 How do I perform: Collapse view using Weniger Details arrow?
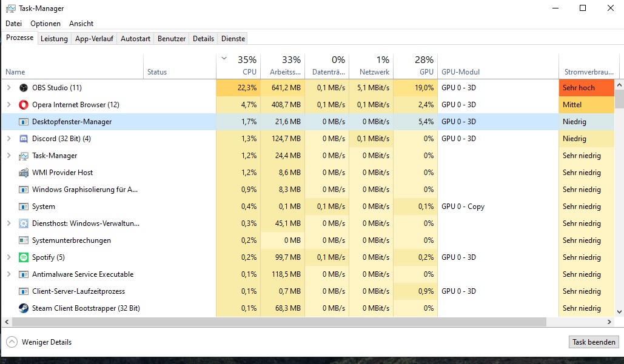point(12,342)
